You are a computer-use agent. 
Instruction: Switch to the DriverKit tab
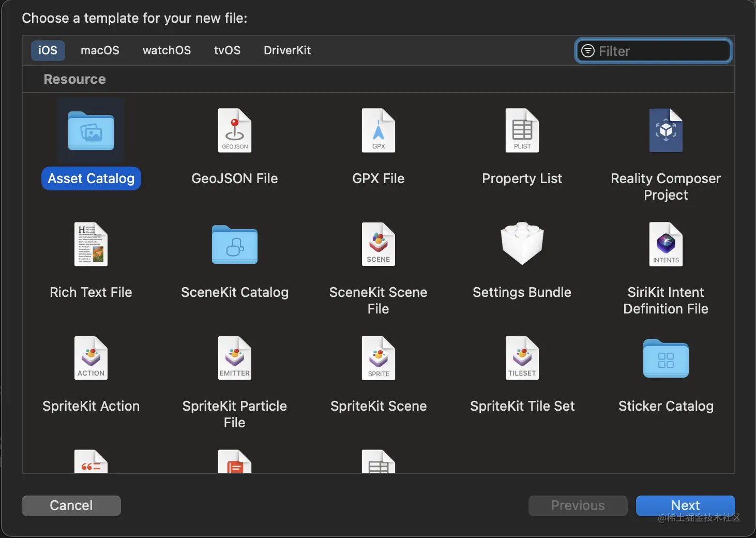click(287, 50)
